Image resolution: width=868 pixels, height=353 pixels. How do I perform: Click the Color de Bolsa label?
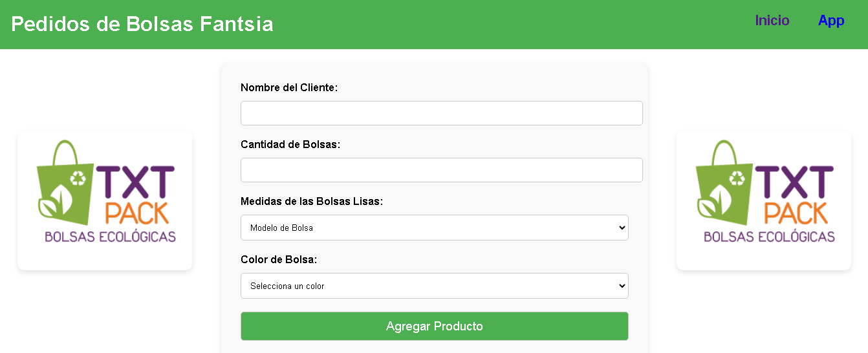coord(279,260)
